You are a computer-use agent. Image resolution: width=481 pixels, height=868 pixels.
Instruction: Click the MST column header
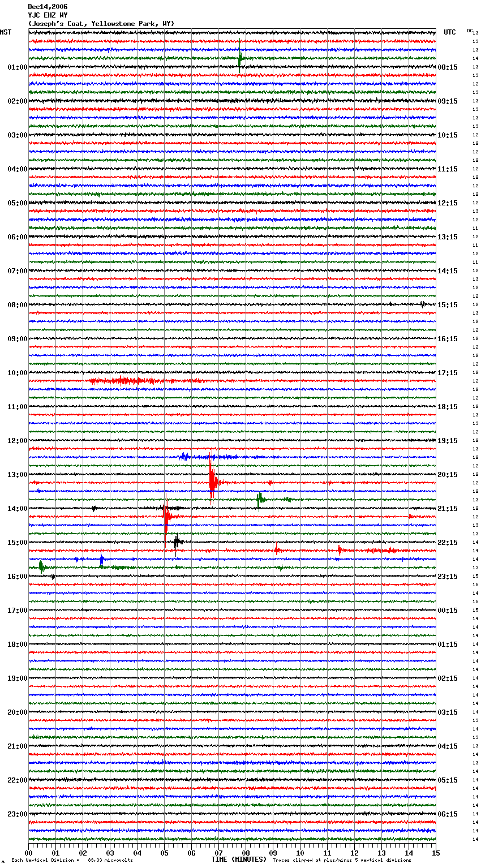[x=6, y=32]
